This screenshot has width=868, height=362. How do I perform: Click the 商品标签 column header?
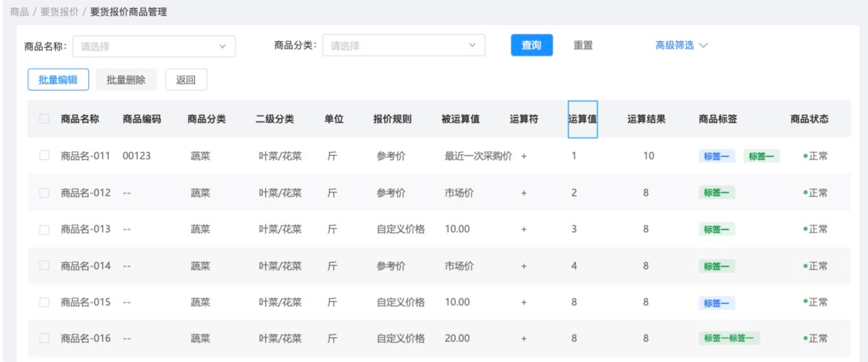(718, 119)
